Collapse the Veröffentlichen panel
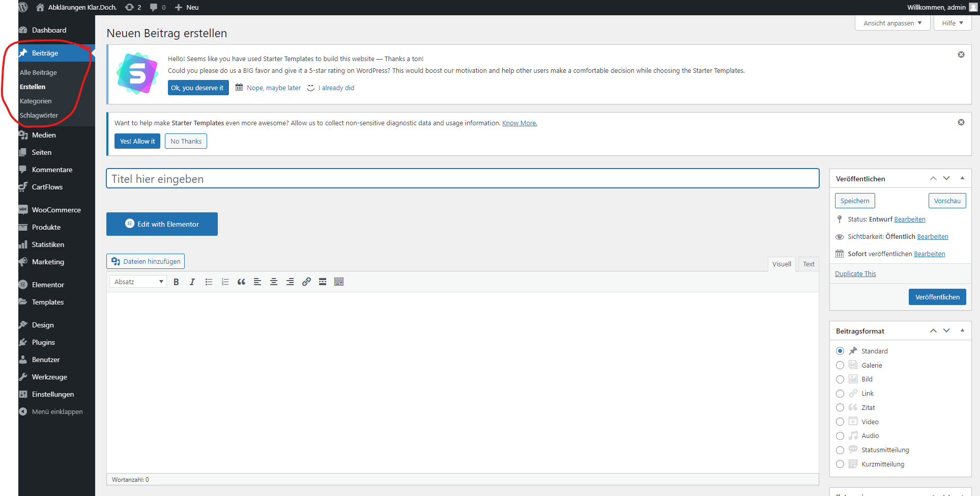Screen dimensions: 980x496 tap(962, 178)
